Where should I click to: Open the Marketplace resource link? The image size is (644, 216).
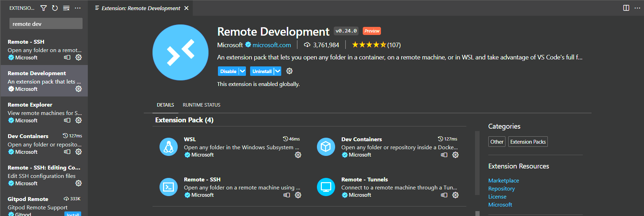pos(504,180)
